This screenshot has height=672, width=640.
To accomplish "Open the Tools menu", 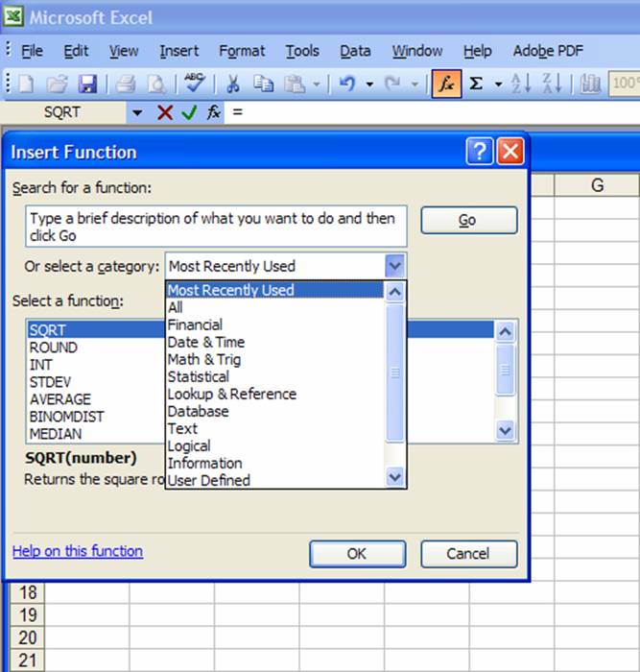I will click(x=302, y=51).
